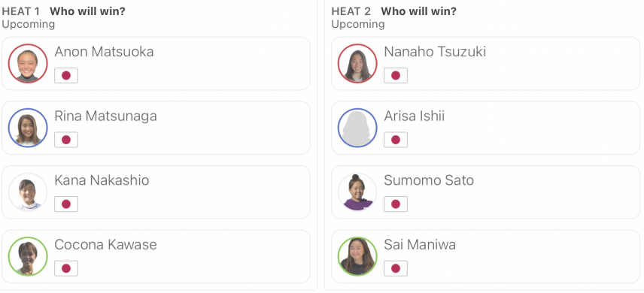
Task: Click Sai Maniwa's green-ringed avatar
Action: [x=357, y=256]
